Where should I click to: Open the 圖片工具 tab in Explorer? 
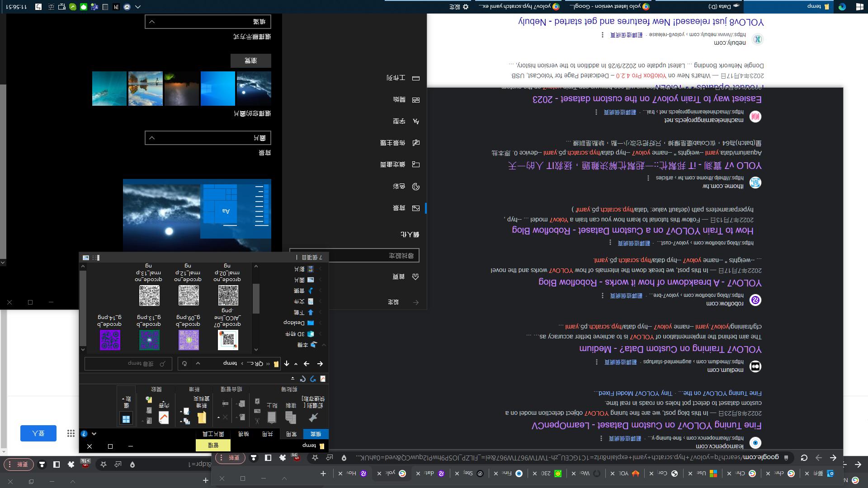213,434
